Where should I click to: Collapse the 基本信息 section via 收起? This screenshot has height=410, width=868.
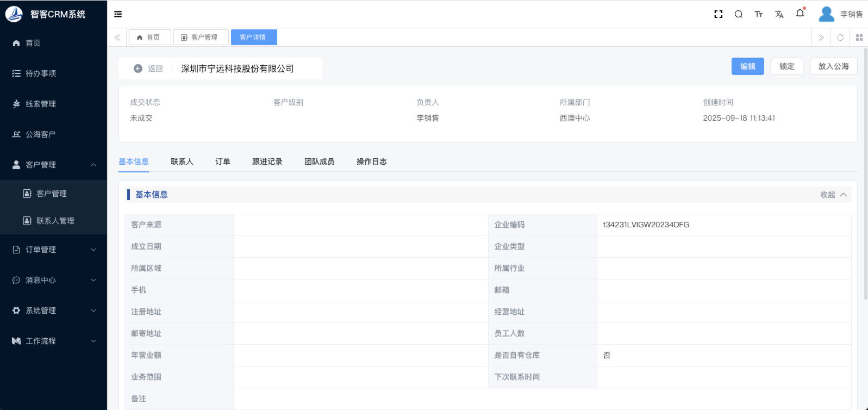point(833,195)
